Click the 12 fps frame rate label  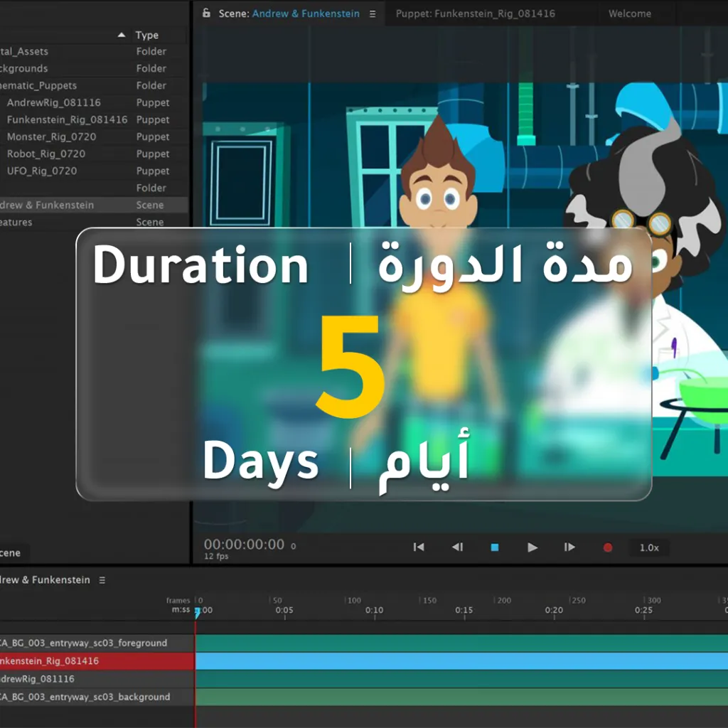point(216,556)
